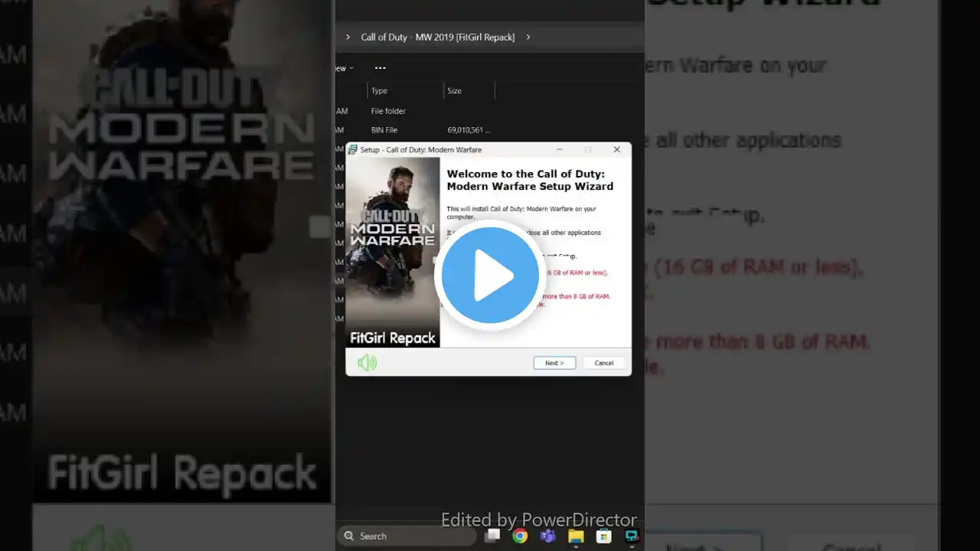Click the 69,010,561 size value
The width and height of the screenshot is (980, 551).
[x=469, y=130]
